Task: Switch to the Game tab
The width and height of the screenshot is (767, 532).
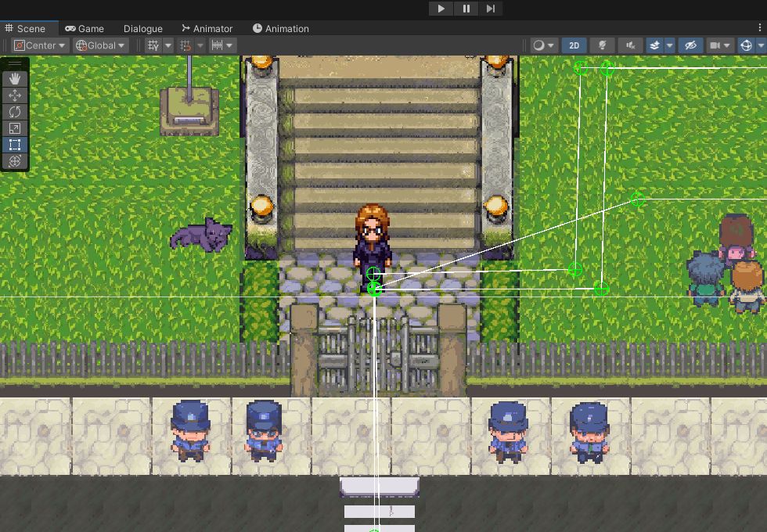Action: pyautogui.click(x=85, y=29)
